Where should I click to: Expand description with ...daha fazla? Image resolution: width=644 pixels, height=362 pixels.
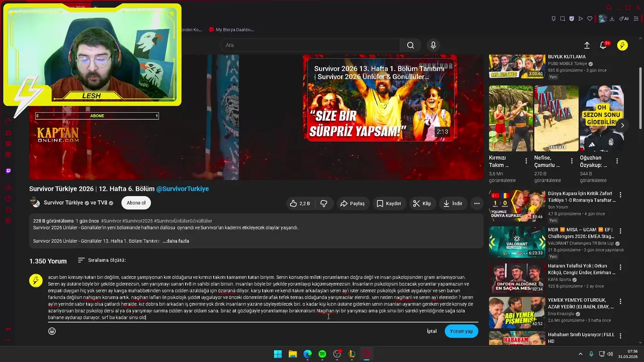[176, 241]
